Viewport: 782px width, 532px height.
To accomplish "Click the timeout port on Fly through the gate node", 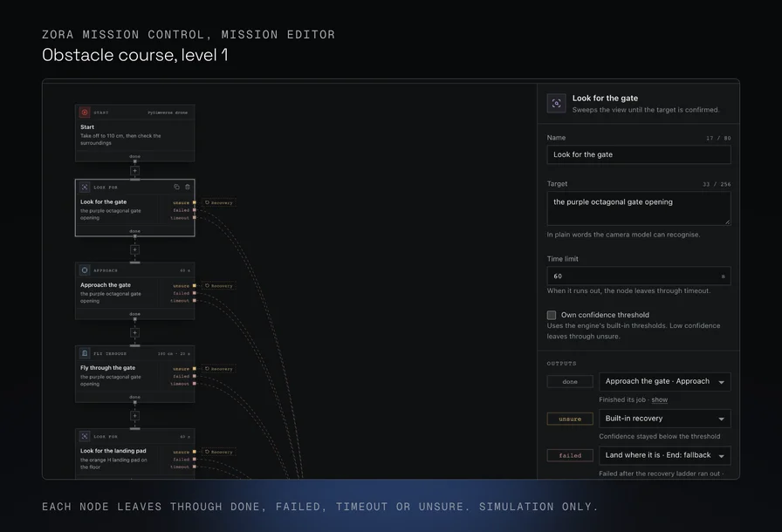I will coord(195,384).
